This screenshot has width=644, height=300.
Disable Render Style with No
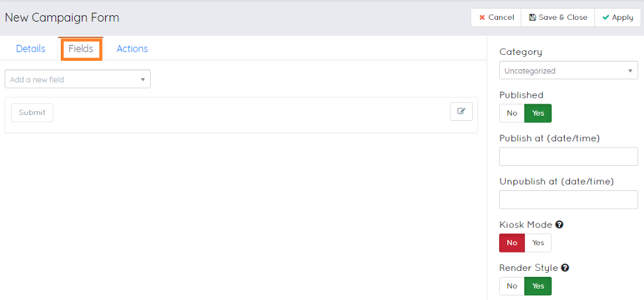point(512,286)
